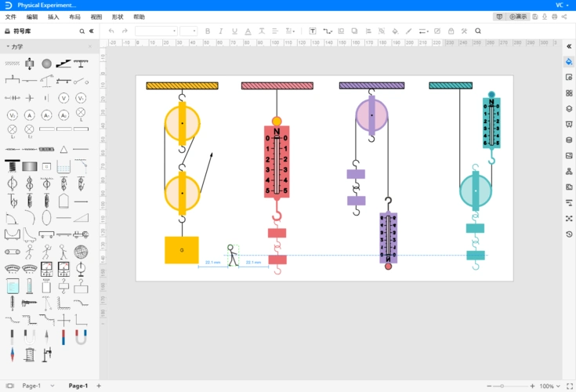Add a new page with plus button

click(98, 386)
